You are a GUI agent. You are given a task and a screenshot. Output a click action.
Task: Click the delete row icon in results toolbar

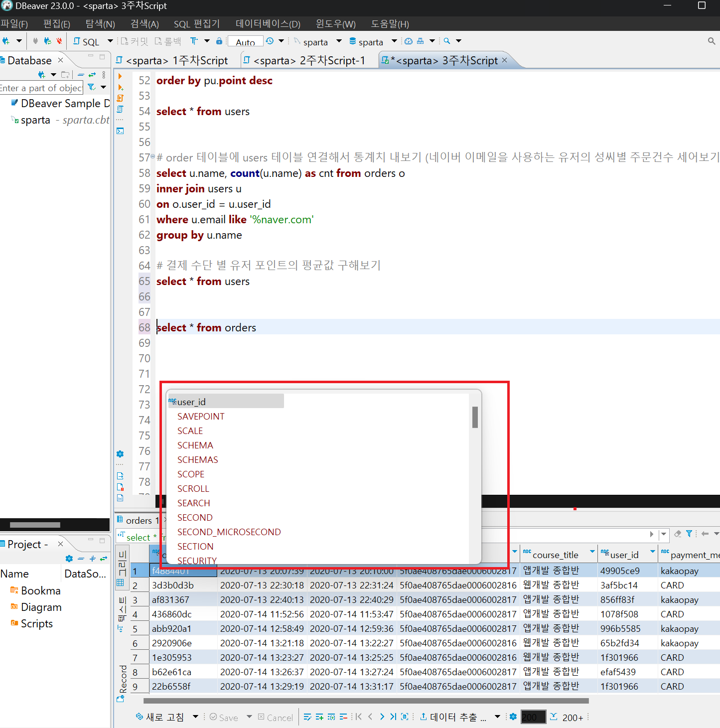[x=343, y=717]
